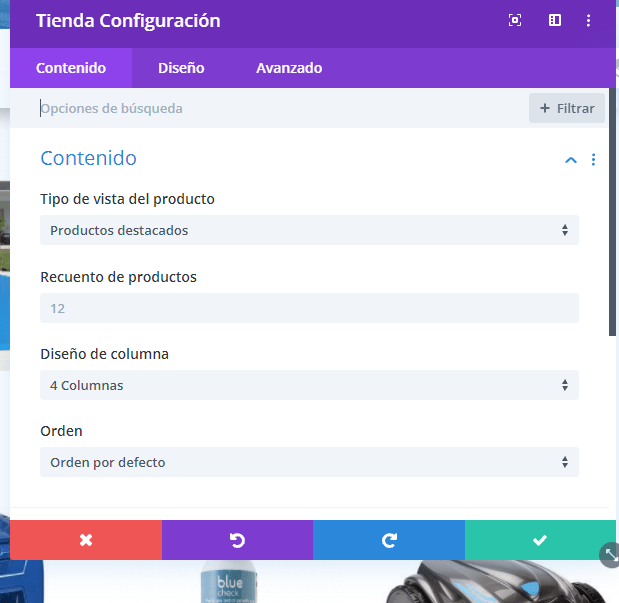The width and height of the screenshot is (619, 603).
Task: Switch to the Contenido tab
Action: pos(71,68)
